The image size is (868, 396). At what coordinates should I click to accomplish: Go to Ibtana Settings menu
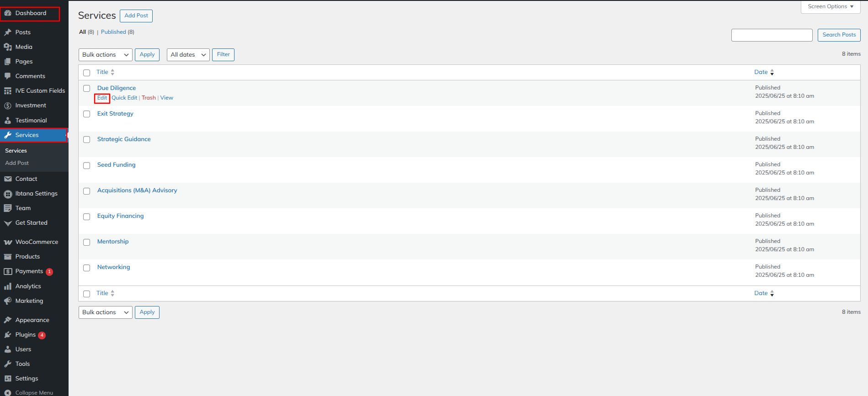pyautogui.click(x=36, y=194)
